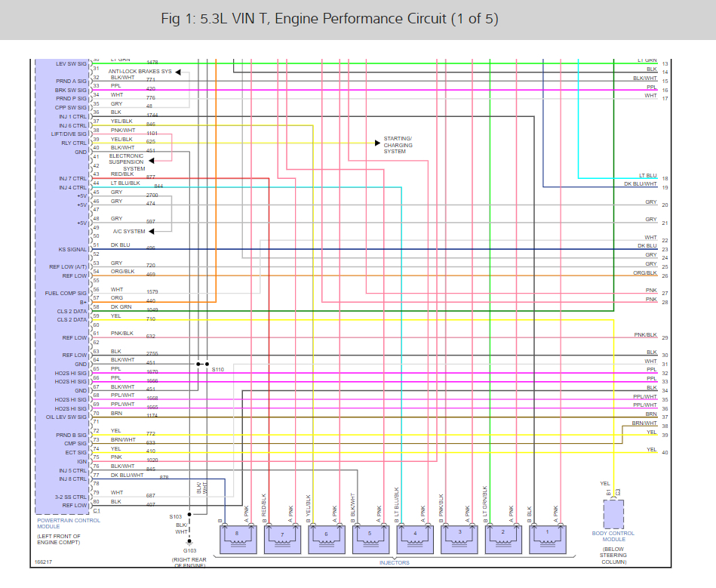Image resolution: width=716 pixels, height=588 pixels.
Task: Click injector 1 symbol
Action: 548,539
